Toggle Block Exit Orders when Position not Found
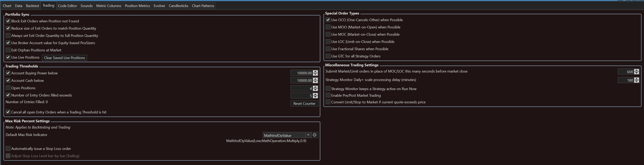The width and height of the screenshot is (644, 165). coord(8,21)
